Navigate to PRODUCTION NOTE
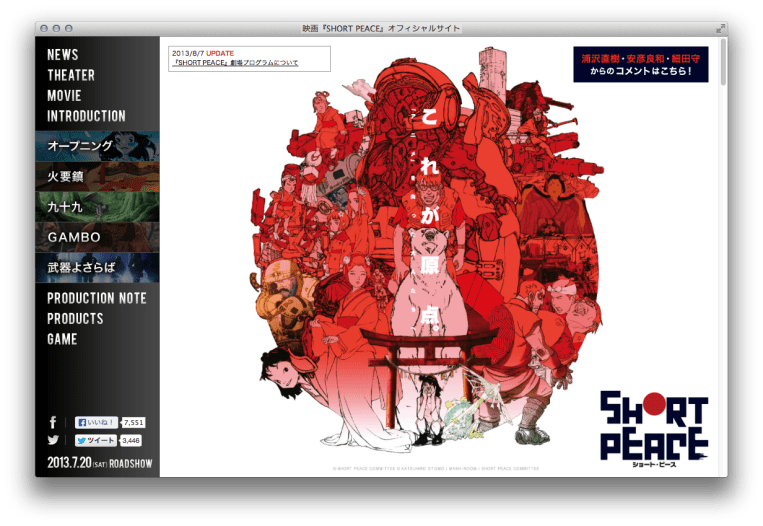Image resolution: width=763 pixels, height=526 pixels. 97,298
